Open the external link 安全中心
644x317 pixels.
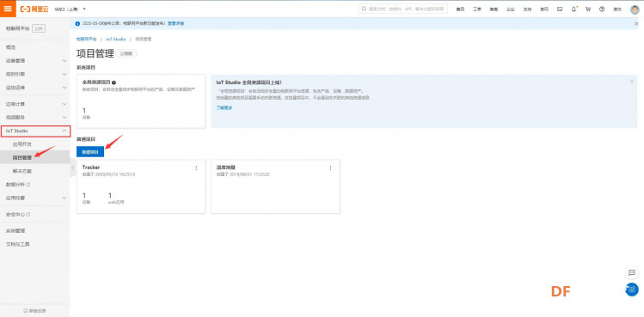[18, 215]
